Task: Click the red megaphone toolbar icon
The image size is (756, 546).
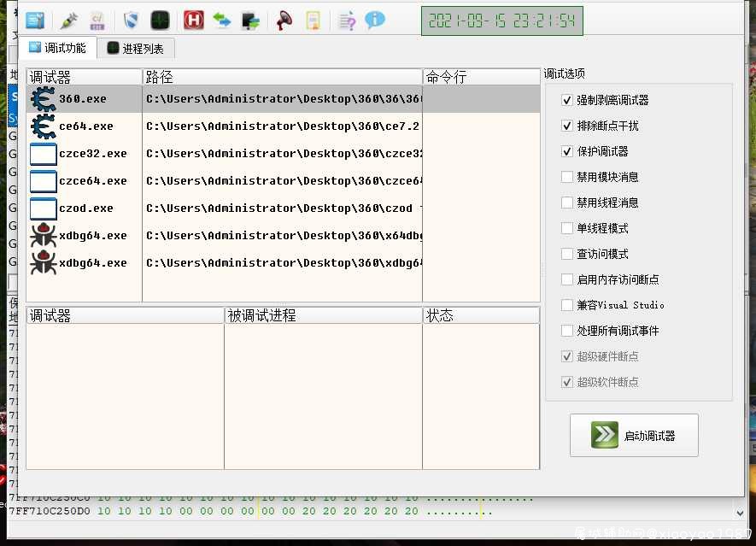Action: point(284,21)
